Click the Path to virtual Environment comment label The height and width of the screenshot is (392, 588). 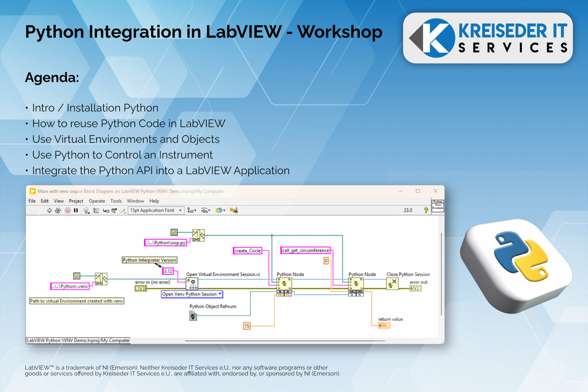click(x=77, y=301)
